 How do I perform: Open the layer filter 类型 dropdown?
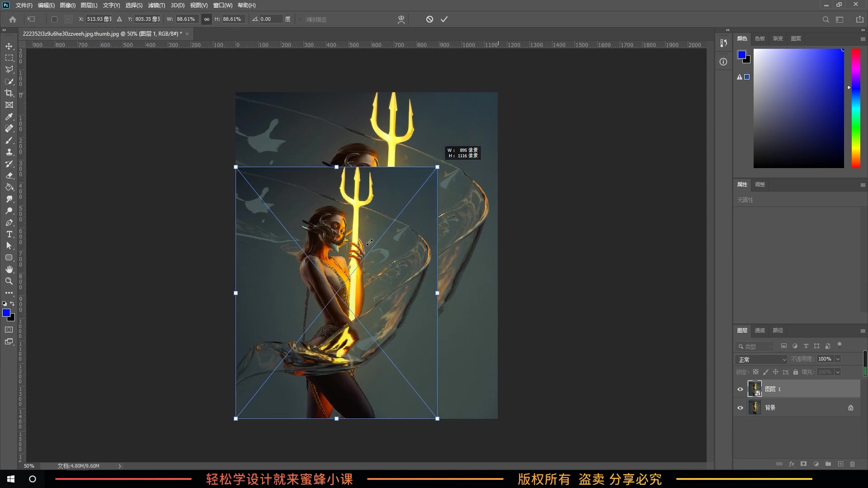pos(755,347)
